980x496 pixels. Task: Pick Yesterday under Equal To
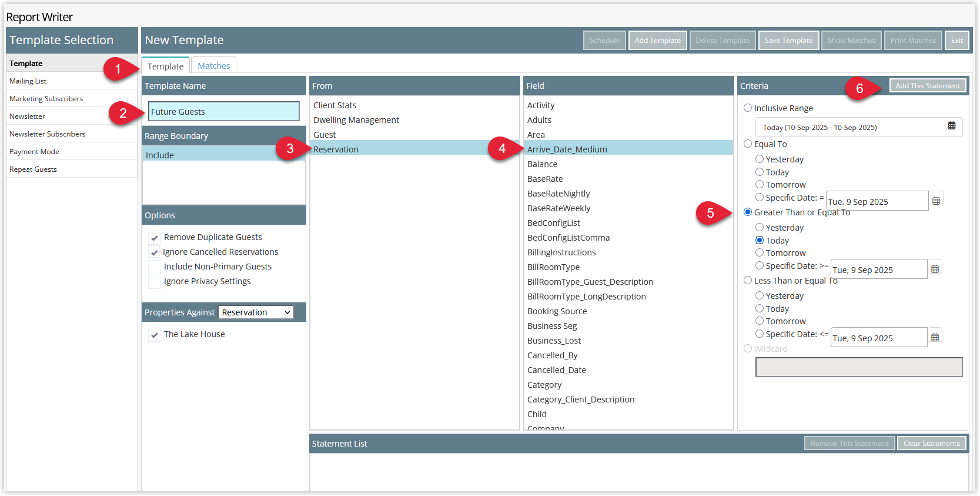point(760,159)
